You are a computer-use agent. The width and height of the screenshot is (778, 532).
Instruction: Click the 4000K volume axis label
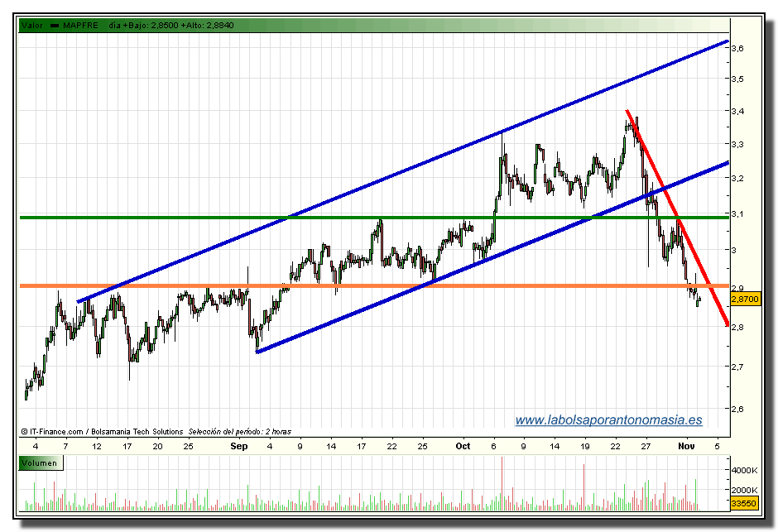744,470
